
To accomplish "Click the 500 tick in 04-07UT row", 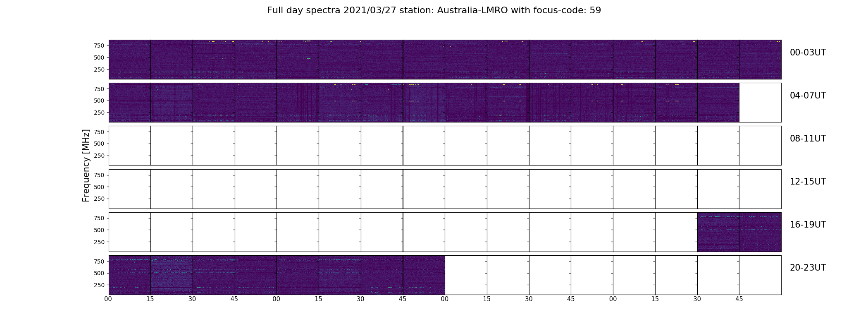I will [x=99, y=101].
